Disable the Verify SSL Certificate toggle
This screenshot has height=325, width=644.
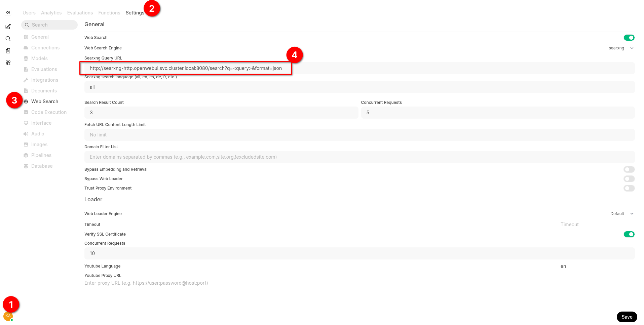[629, 234]
